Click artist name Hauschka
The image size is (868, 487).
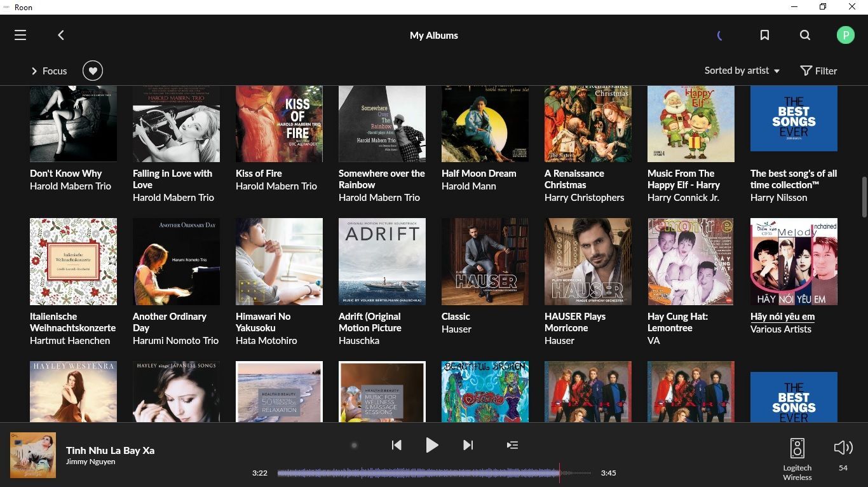[359, 341]
